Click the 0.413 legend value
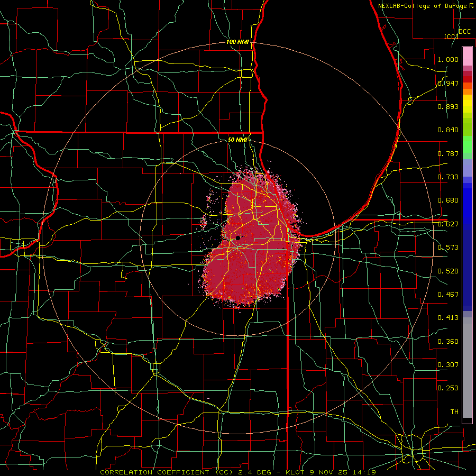476x476 pixels. click(x=448, y=318)
